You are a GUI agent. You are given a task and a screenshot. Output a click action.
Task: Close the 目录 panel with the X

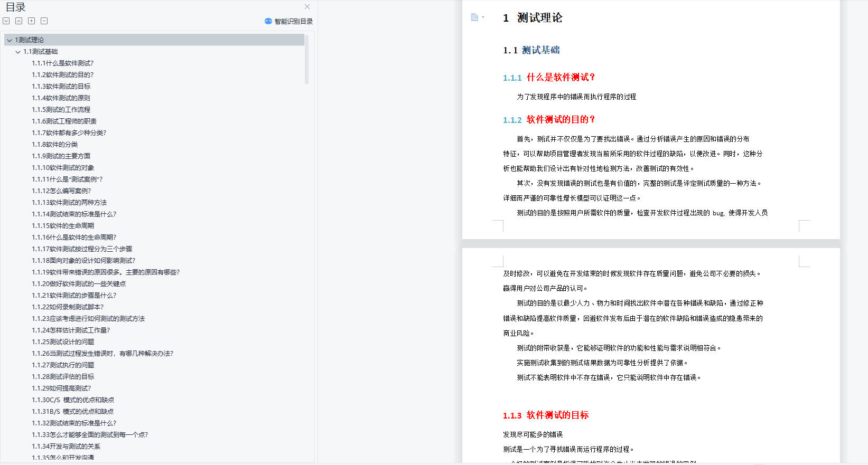307,7
